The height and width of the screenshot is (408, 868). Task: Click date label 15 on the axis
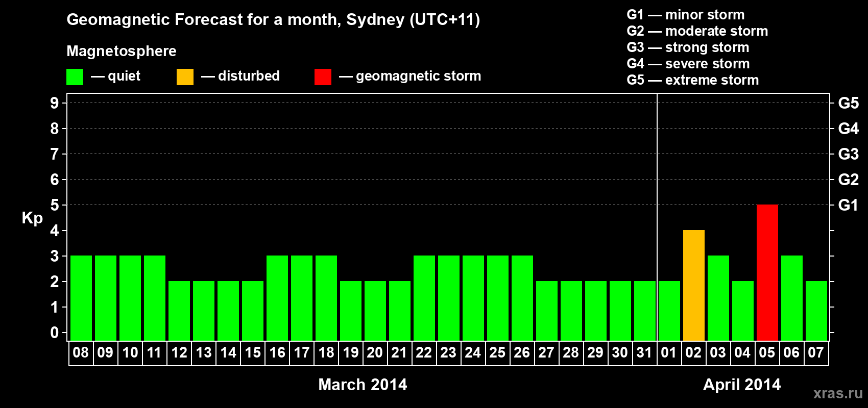252,353
